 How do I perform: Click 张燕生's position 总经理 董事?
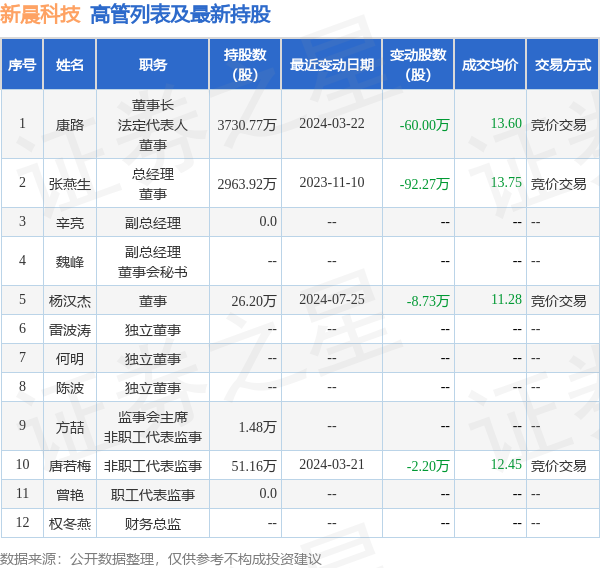tap(153, 184)
